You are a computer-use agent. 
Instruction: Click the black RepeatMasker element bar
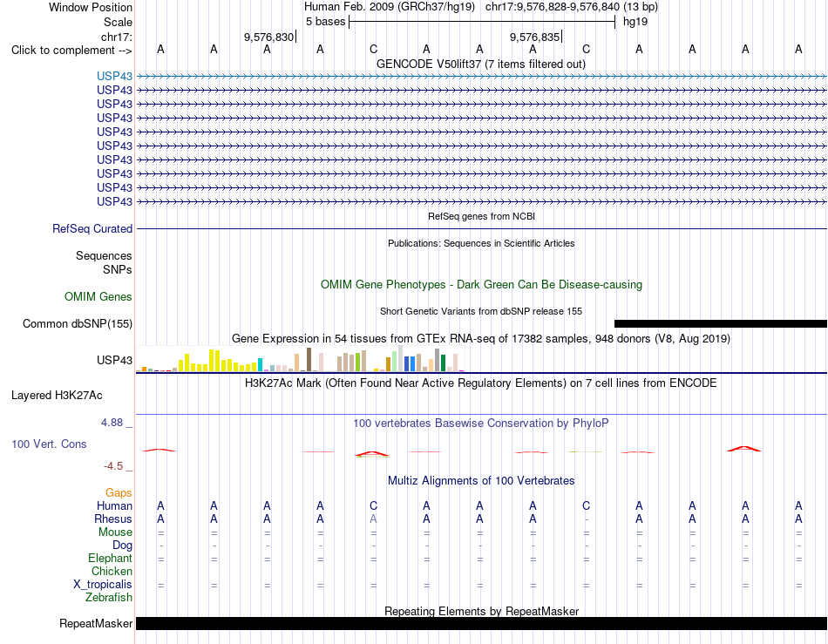pyautogui.click(x=481, y=623)
